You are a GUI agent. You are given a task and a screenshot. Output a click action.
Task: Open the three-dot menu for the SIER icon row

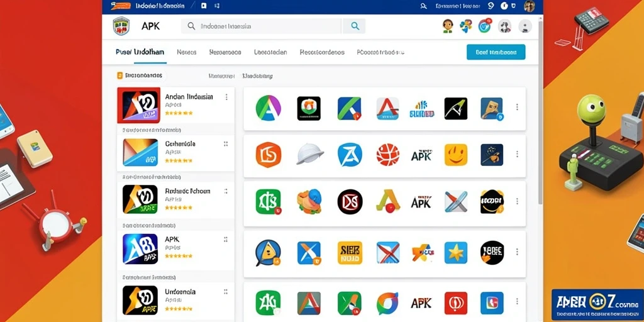tap(517, 252)
